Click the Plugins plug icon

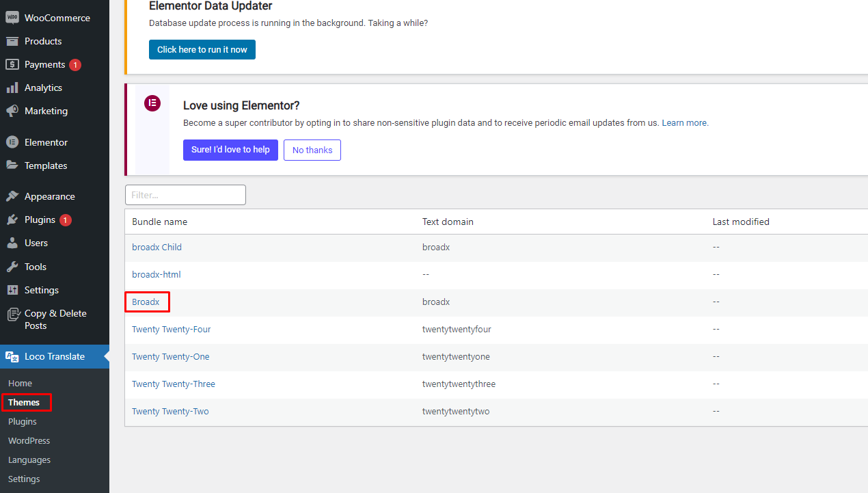pyautogui.click(x=12, y=219)
